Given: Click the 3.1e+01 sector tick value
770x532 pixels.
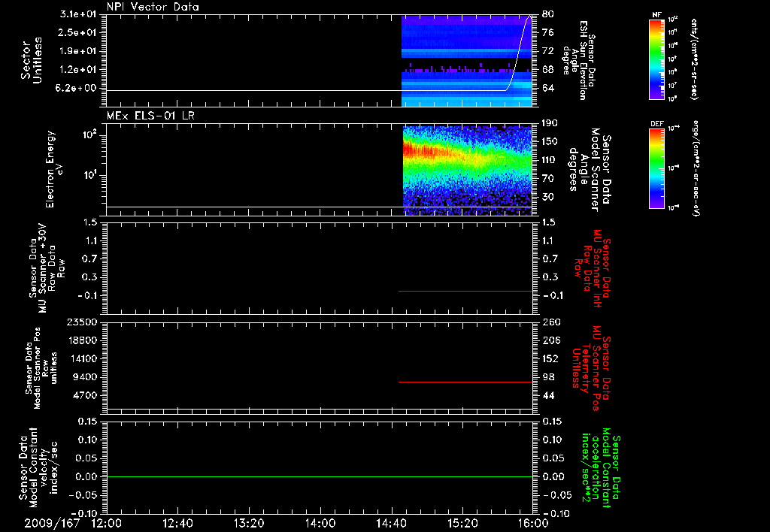Looking at the screenshot, I should click(x=78, y=14).
